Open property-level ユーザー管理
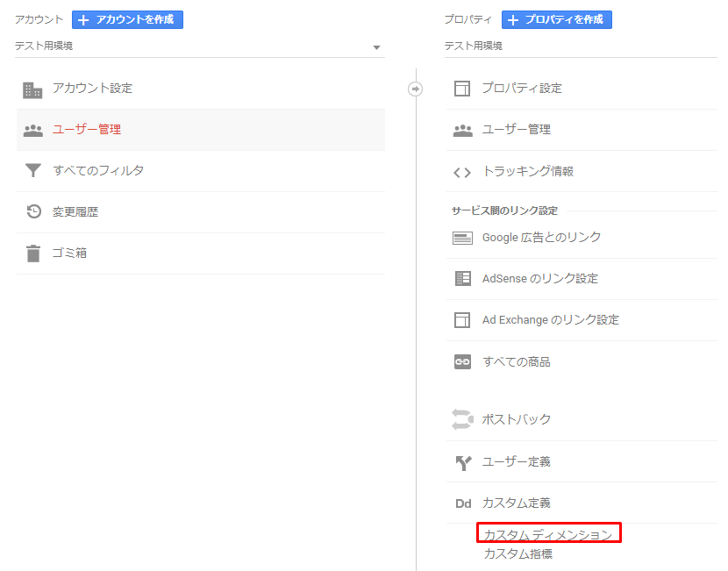Image resolution: width=728 pixels, height=571 pixels. tap(582, 130)
